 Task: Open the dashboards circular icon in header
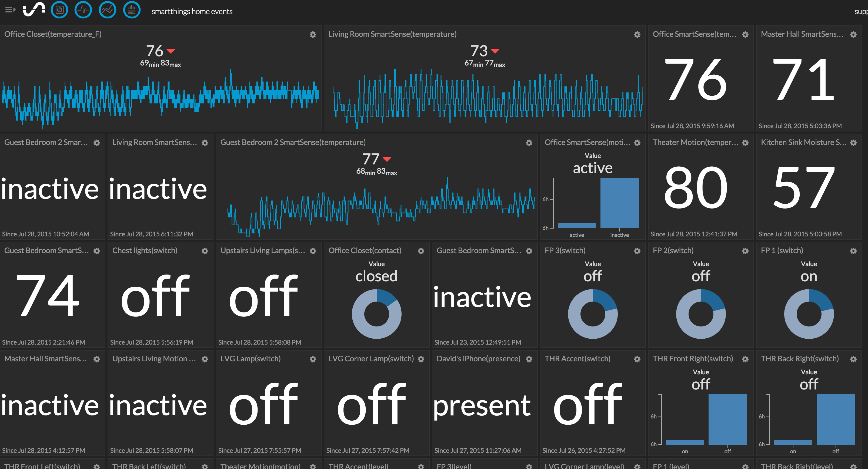click(x=59, y=10)
